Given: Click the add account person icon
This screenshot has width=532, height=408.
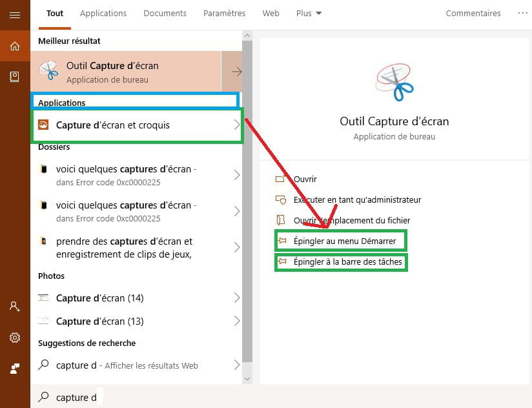Looking at the screenshot, I should pos(15,306).
